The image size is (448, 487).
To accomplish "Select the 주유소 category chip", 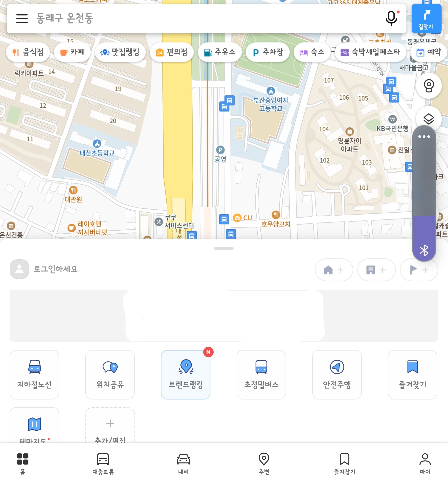I will click(x=219, y=52).
